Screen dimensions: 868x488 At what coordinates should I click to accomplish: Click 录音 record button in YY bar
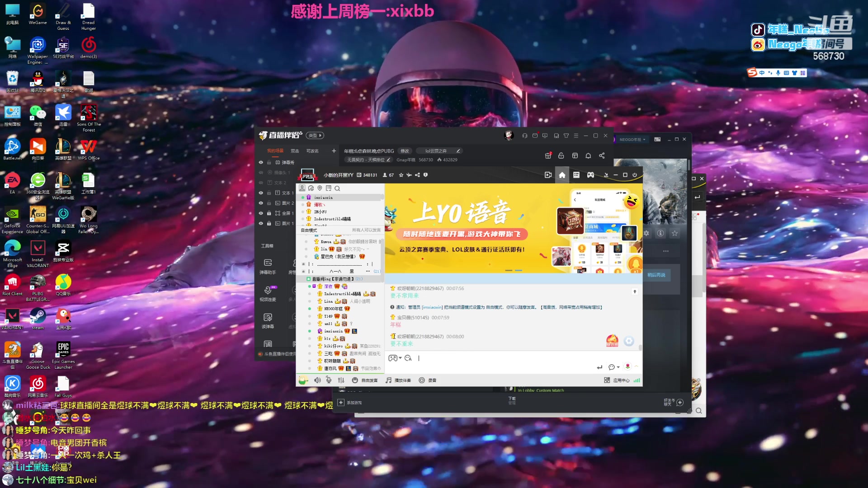pyautogui.click(x=428, y=380)
